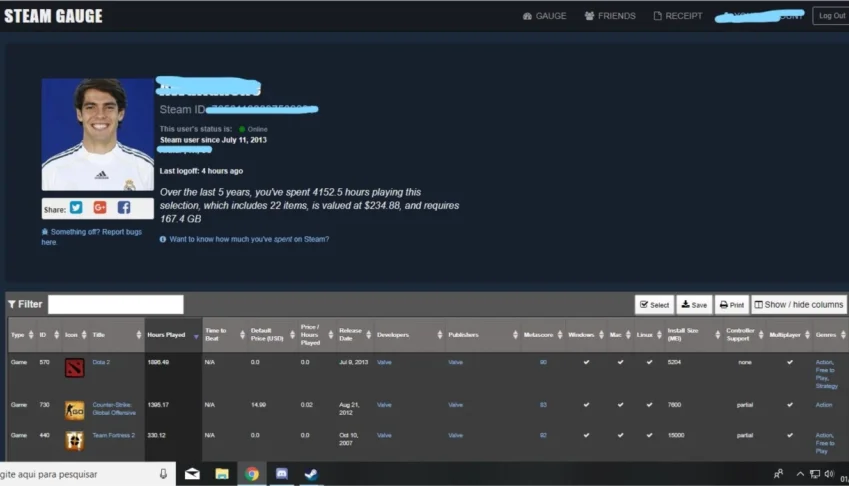Click release date Jul 9, 2013
Viewport: 849px width, 486px height.
click(353, 362)
